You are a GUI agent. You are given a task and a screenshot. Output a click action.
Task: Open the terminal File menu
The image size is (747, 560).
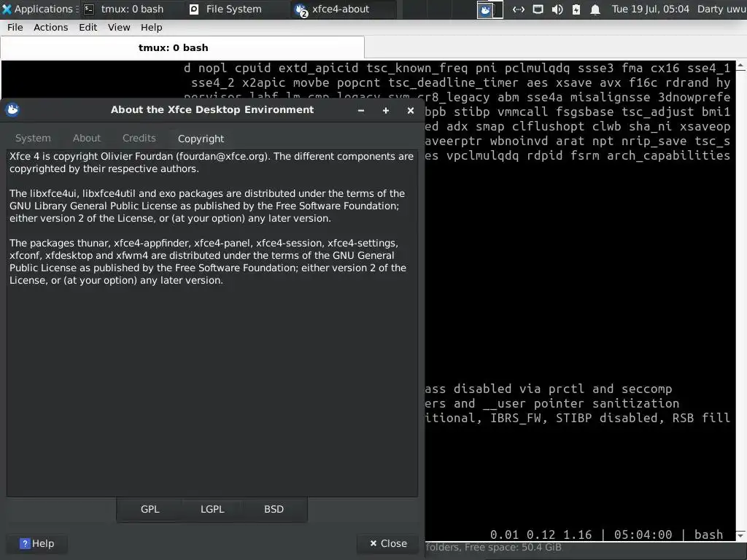point(15,27)
